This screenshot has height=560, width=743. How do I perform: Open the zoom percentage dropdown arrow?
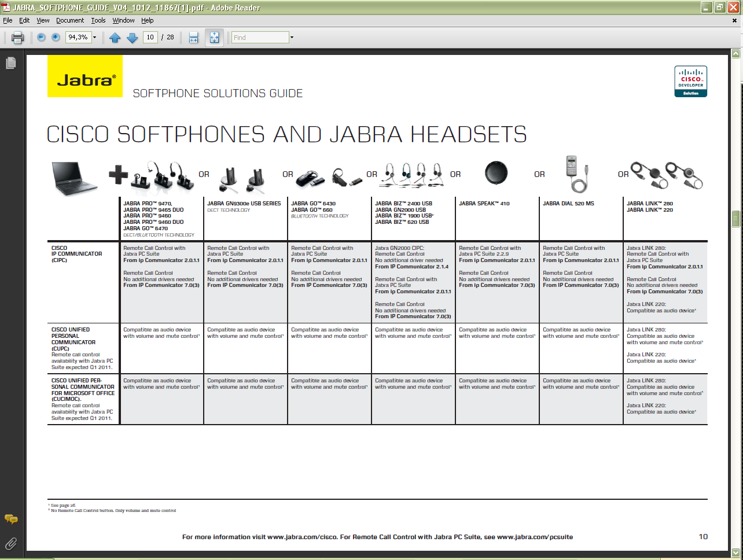(x=95, y=38)
